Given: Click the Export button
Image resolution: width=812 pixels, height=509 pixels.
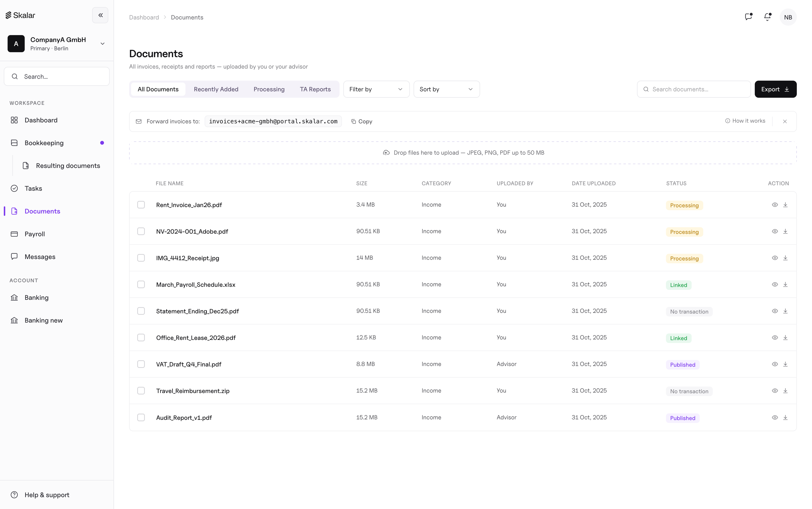Looking at the screenshot, I should tap(775, 89).
